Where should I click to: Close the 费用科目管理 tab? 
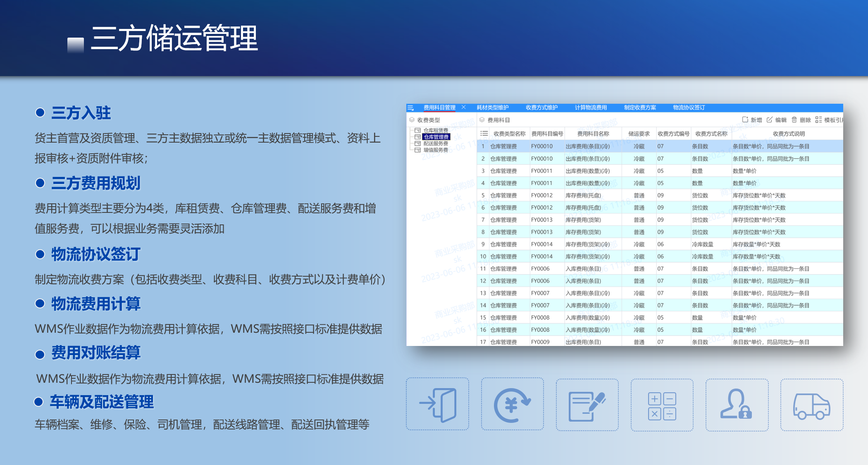click(x=463, y=107)
